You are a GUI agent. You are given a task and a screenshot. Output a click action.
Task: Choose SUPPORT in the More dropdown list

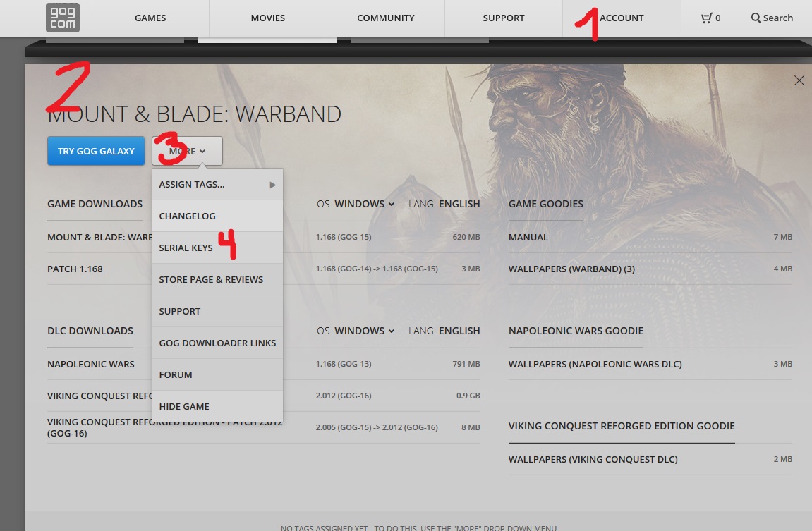[217, 311]
